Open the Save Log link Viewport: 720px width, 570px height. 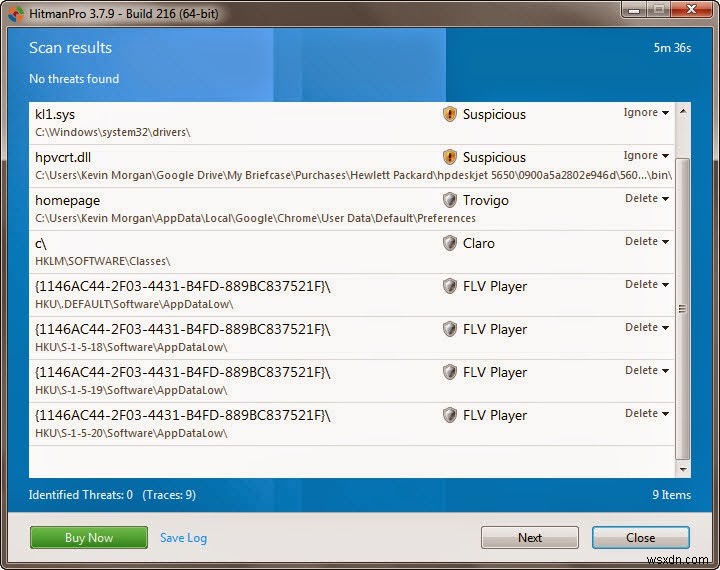183,538
